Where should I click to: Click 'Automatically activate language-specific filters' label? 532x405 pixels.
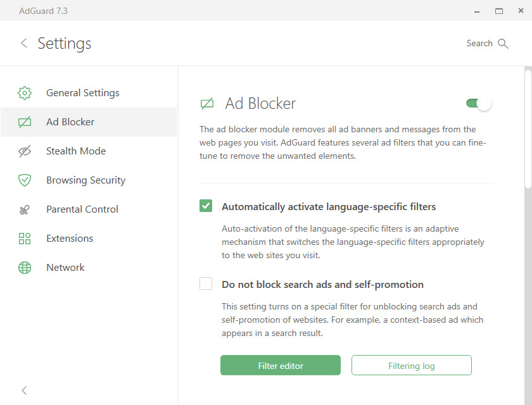329,207
